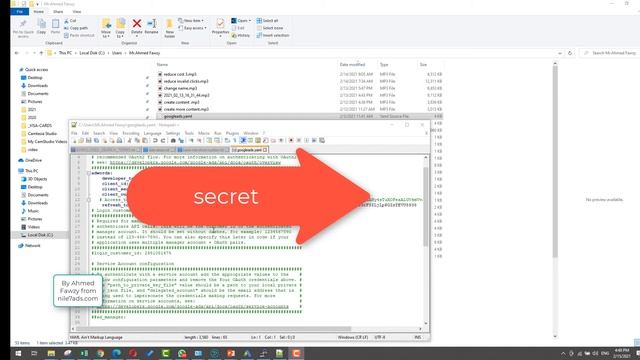Click Users in the address breadcrumb
The image size is (640, 360).
[117, 53]
